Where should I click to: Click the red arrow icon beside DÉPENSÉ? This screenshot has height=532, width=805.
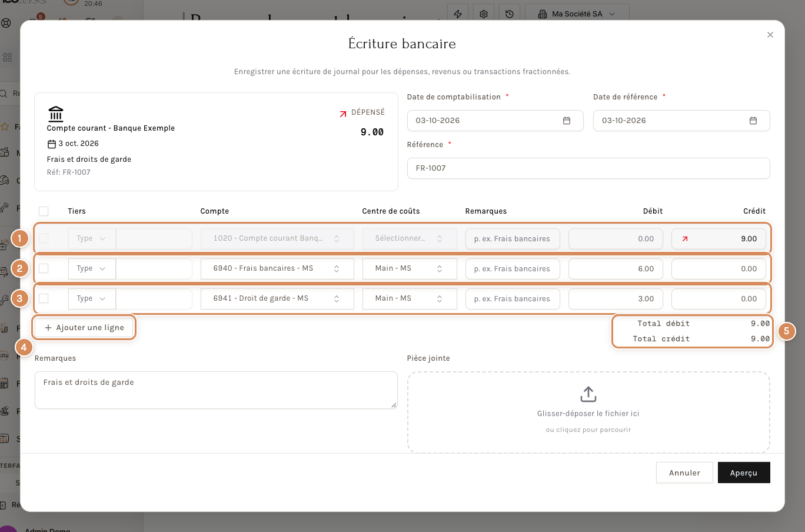coord(343,114)
